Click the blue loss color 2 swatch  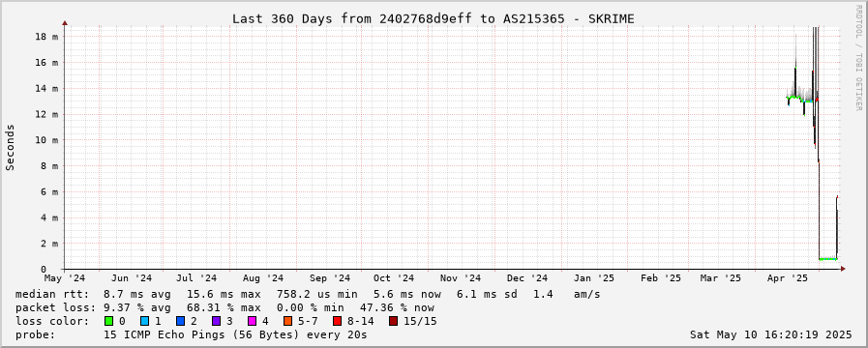180,321
